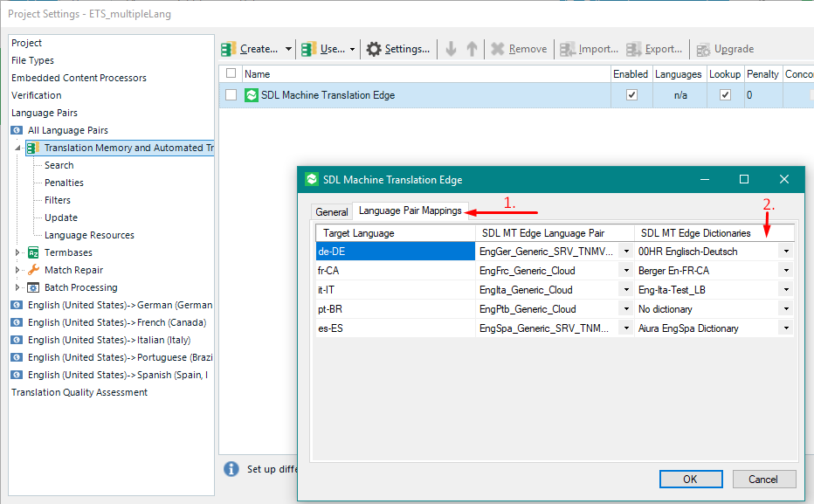Open de-DE language pair dropdown

tap(626, 252)
